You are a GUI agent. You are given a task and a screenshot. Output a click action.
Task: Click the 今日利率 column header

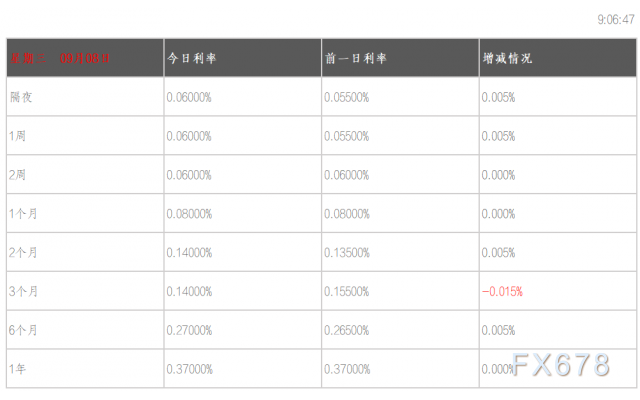coord(191,58)
